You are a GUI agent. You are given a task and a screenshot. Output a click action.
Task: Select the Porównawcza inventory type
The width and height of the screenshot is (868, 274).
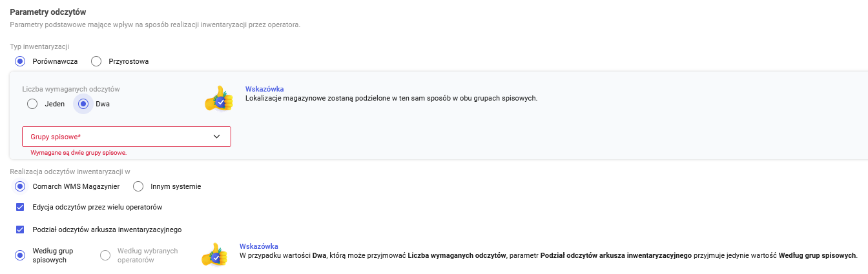(20, 61)
